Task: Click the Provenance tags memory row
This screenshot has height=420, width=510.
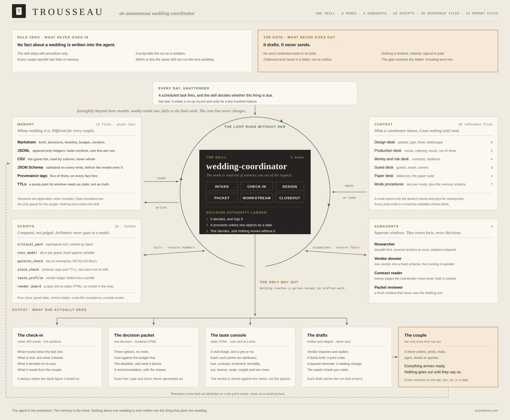Action: click(57, 176)
